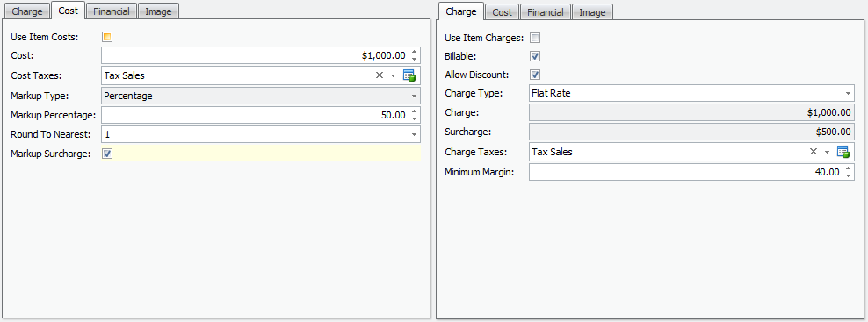
Task: Switch to Financial tab in left panel
Action: [x=112, y=11]
